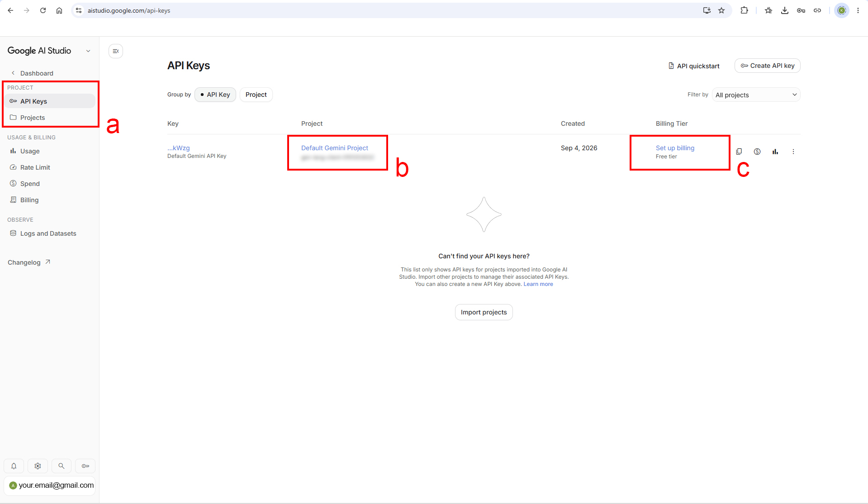Open API quickstart

click(x=694, y=66)
